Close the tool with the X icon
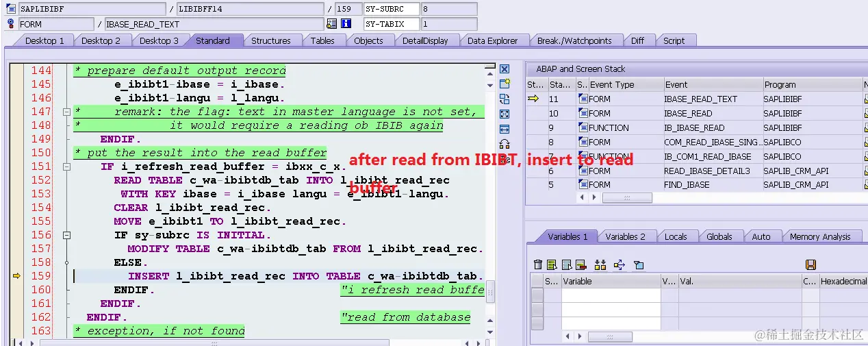 point(505,69)
